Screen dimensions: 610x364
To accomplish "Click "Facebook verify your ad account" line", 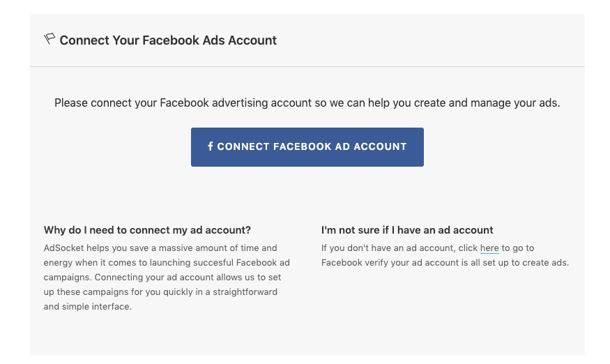I will pyautogui.click(x=390, y=263).
